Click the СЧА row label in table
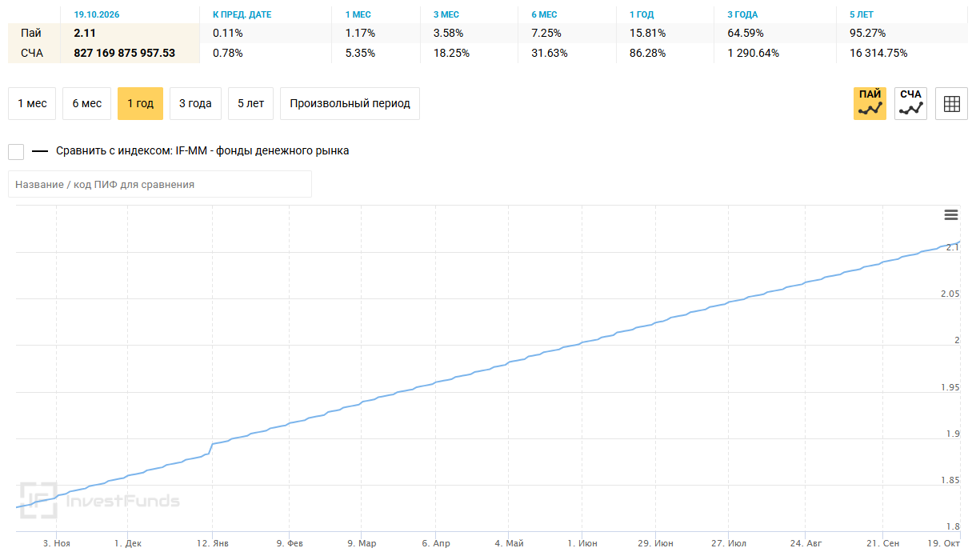This screenshot has height=560, width=972. pyautogui.click(x=32, y=54)
